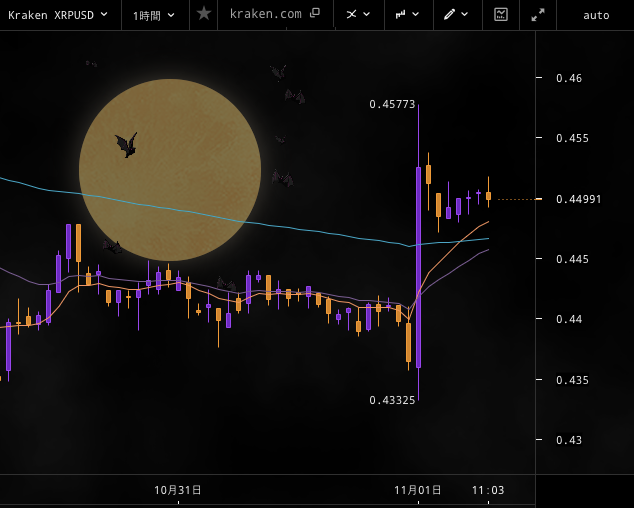Click the high price label 0.45773
634x508 pixels.
pos(392,104)
